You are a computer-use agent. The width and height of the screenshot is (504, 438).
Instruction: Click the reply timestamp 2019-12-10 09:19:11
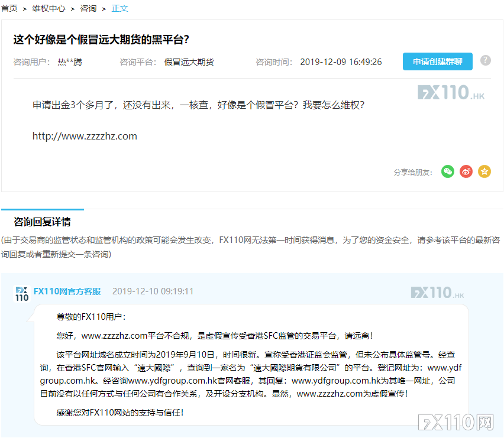(153, 291)
